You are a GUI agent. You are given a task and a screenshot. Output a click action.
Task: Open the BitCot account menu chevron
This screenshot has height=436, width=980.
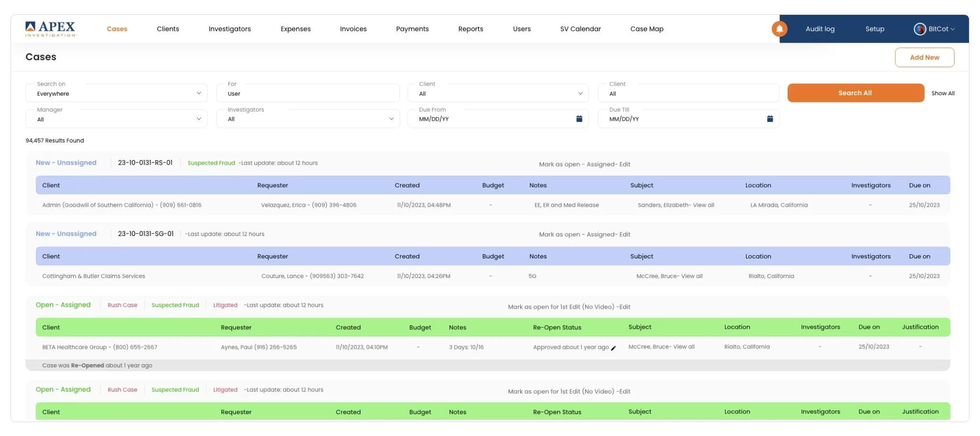pos(953,29)
